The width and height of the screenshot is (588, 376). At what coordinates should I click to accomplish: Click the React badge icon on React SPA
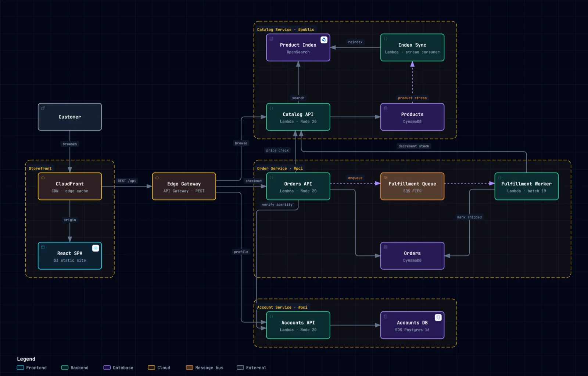[96, 248]
